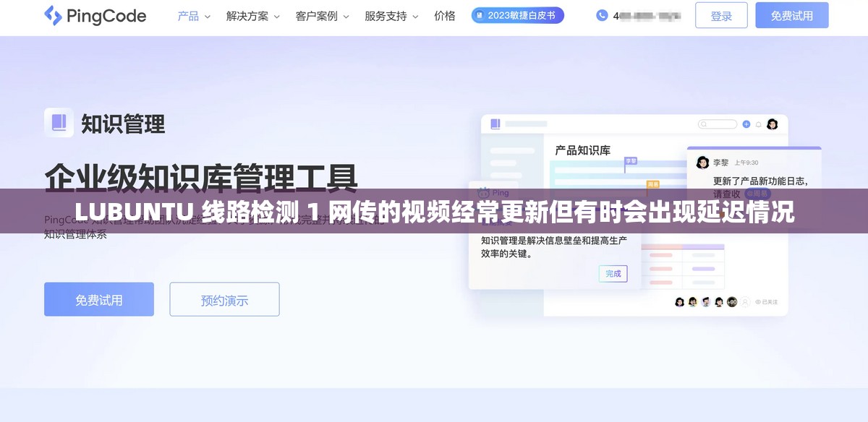Viewport: 868px width, 422px height.
Task: Open the bell notification icon in the mockup
Action: (758, 124)
